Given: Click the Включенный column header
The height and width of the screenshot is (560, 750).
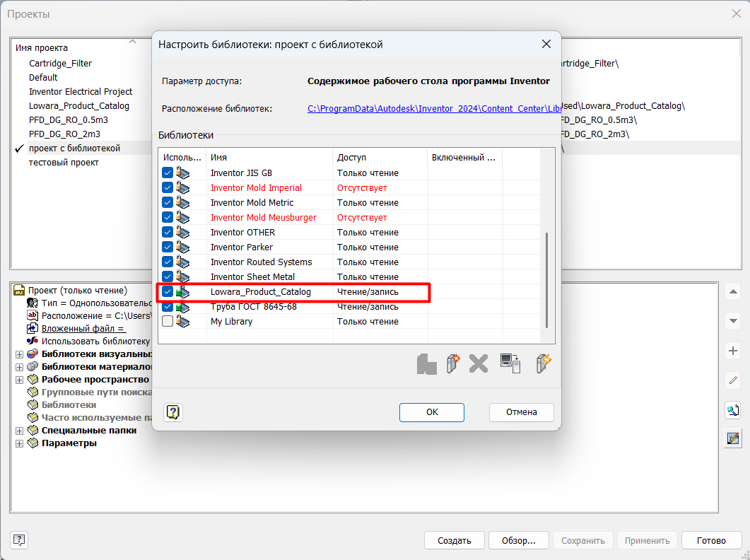Looking at the screenshot, I should click(x=464, y=157).
